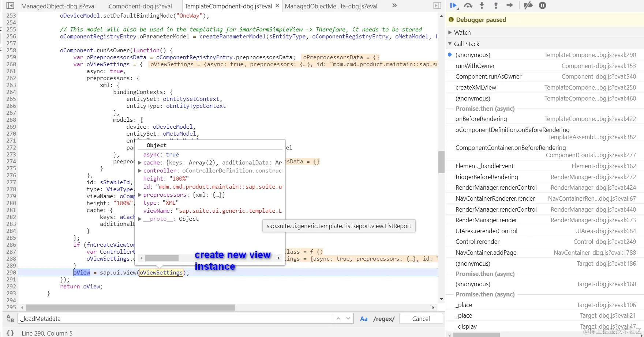The width and height of the screenshot is (644, 337).
Task: Expand the __proto__ entry in Object popup
Action: pos(140,219)
